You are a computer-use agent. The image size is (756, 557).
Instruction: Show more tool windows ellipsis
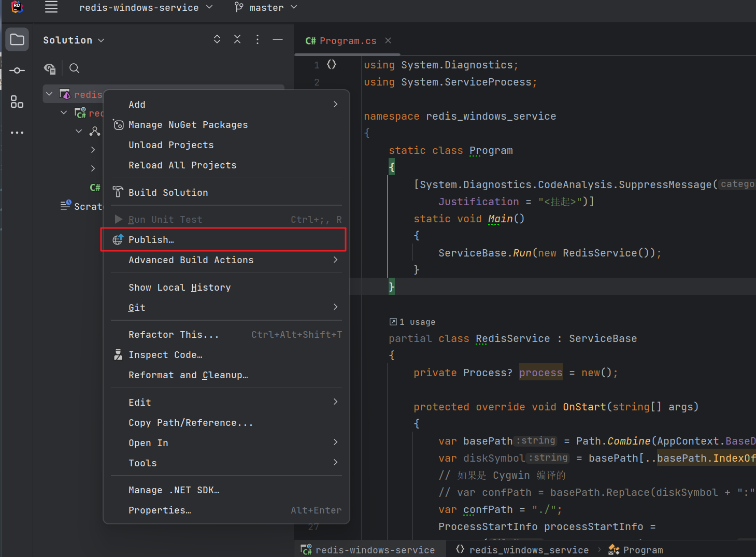point(17,133)
